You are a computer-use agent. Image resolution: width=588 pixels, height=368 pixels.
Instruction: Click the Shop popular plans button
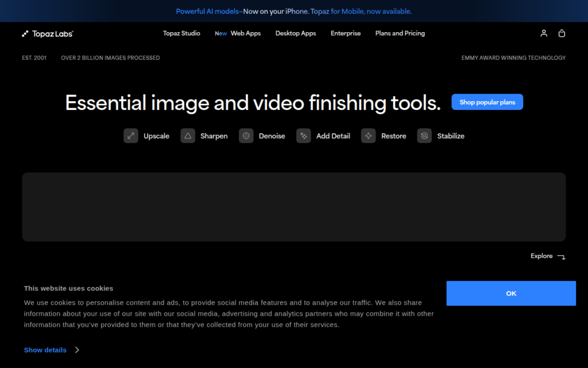pyautogui.click(x=487, y=102)
